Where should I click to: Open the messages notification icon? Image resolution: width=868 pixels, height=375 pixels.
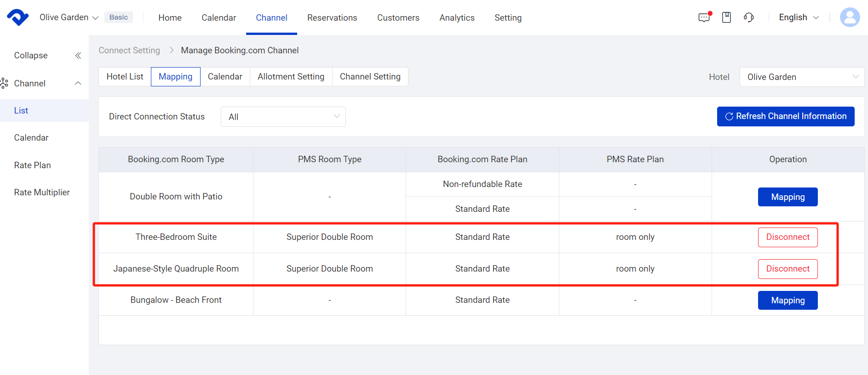point(704,17)
